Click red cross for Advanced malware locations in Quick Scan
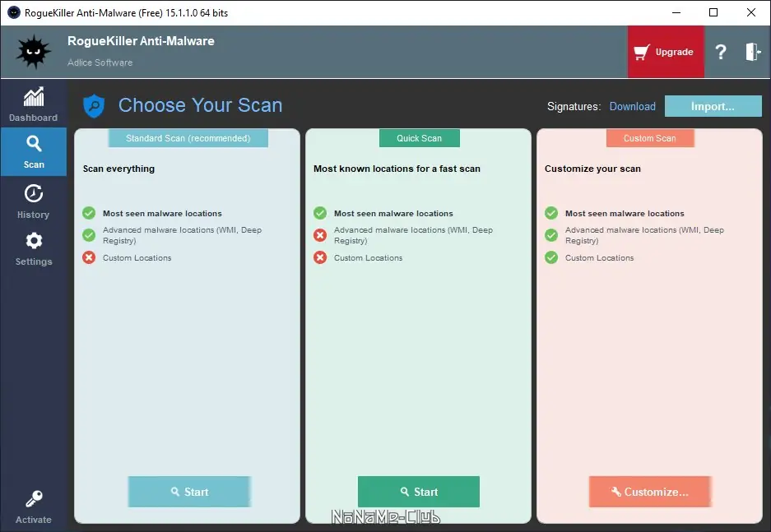 [320, 235]
